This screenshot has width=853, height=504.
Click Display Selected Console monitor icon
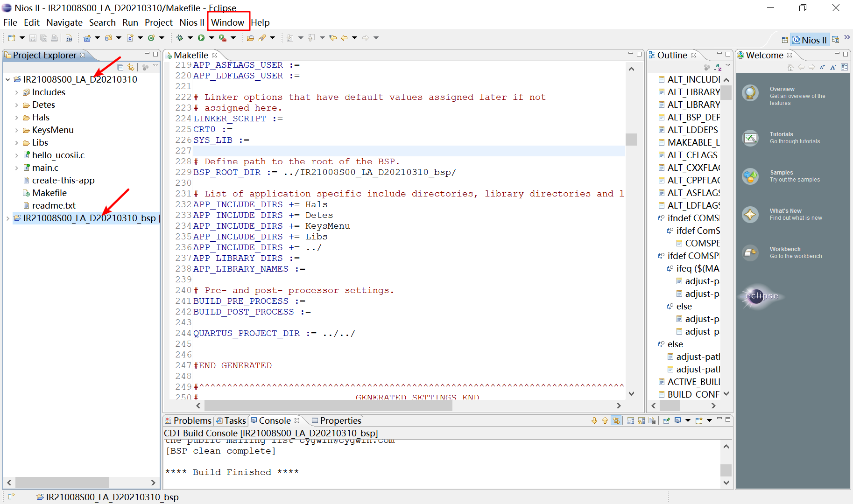click(677, 420)
